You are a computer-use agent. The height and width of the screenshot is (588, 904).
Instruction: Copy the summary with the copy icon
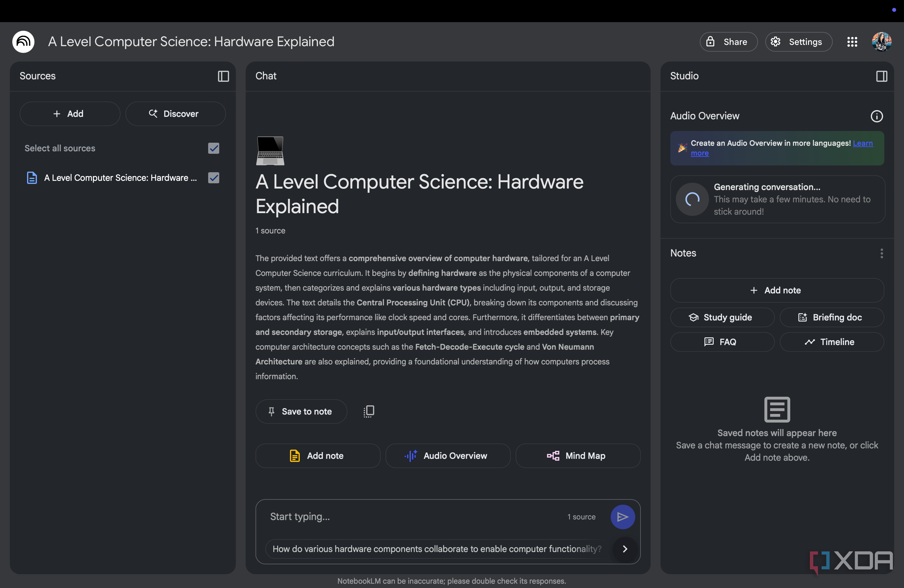click(368, 411)
